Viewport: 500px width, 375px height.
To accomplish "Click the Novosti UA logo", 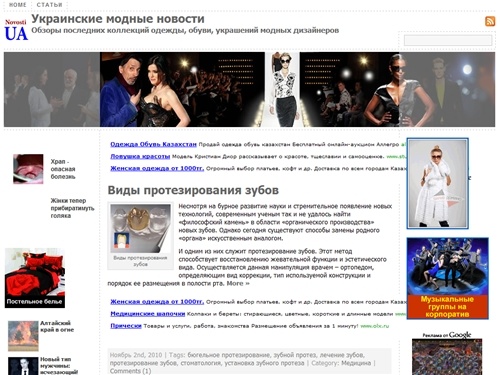I will [16, 30].
